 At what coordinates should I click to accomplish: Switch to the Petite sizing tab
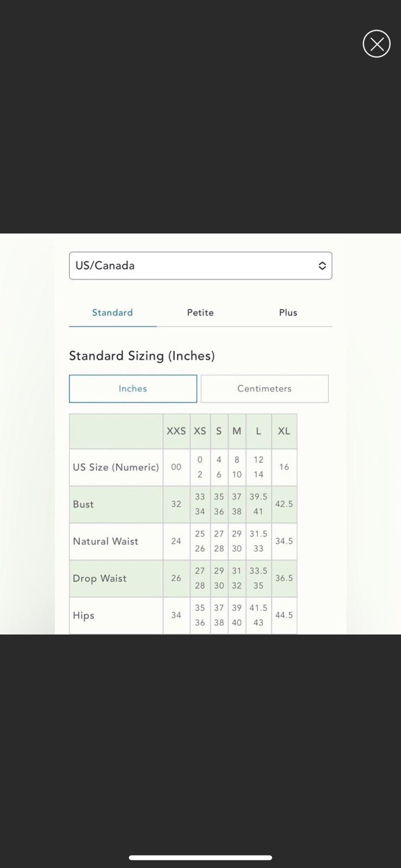coord(200,313)
